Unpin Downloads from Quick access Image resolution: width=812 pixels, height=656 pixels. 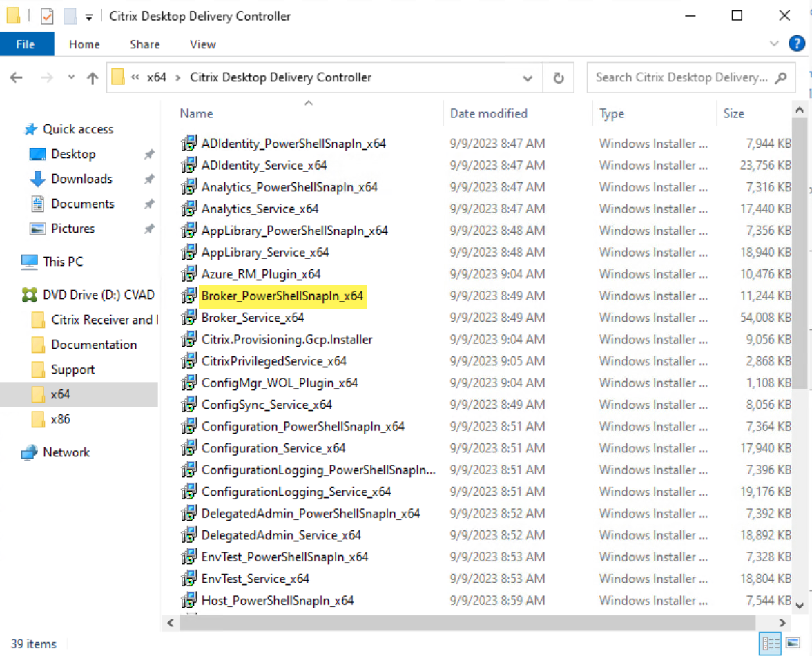[148, 179]
